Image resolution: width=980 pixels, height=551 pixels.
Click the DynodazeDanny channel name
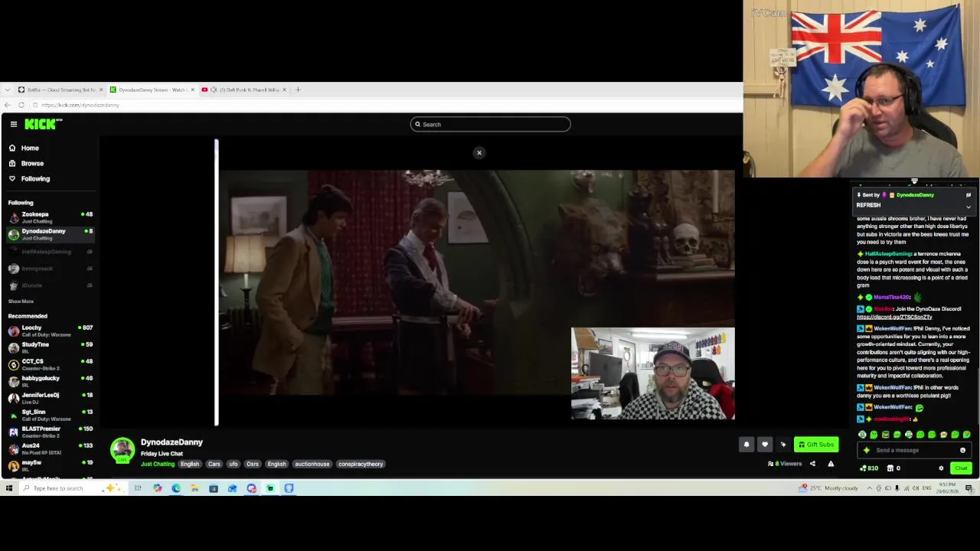click(x=171, y=442)
